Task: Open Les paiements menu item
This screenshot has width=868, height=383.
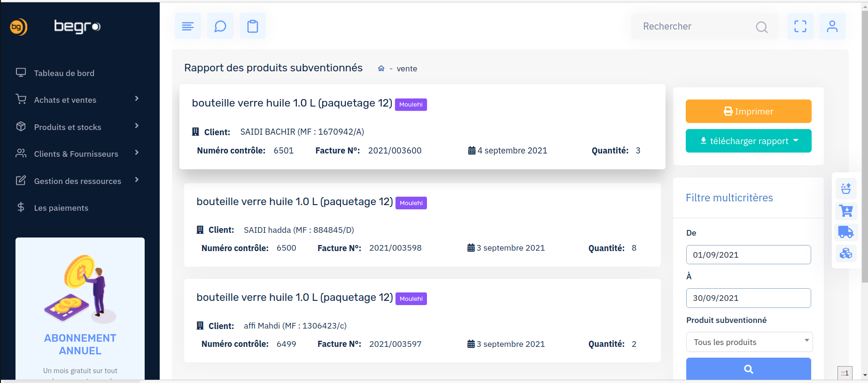Action: tap(61, 208)
